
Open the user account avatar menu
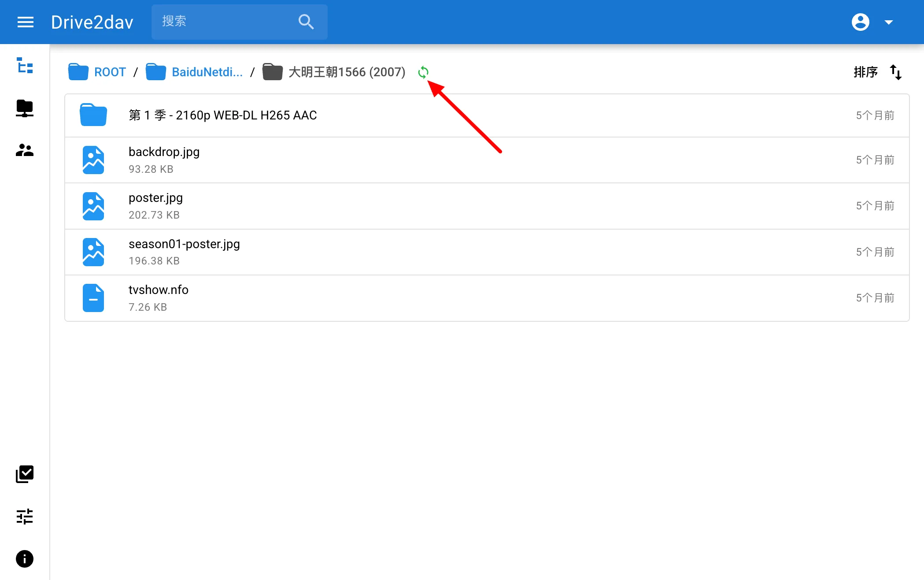(x=861, y=22)
